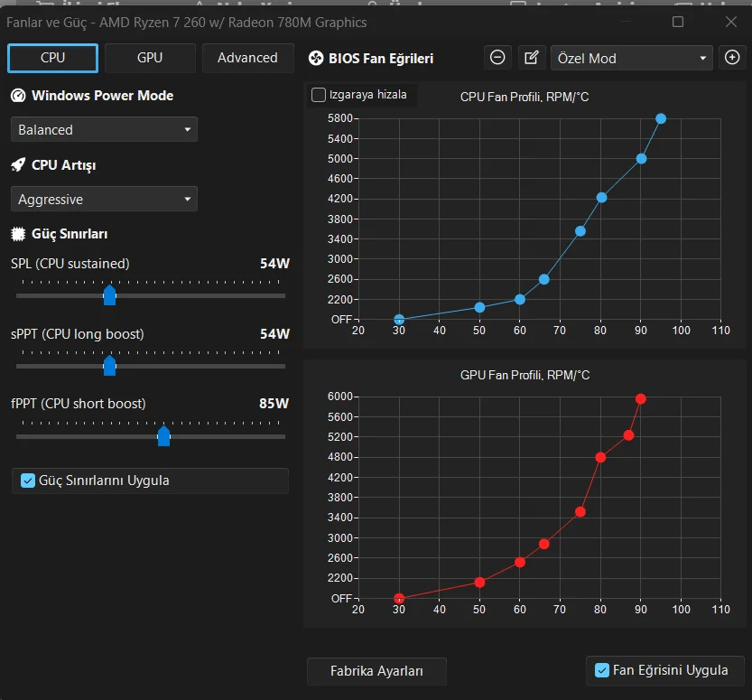Click the rename mode pencil icon

532,58
